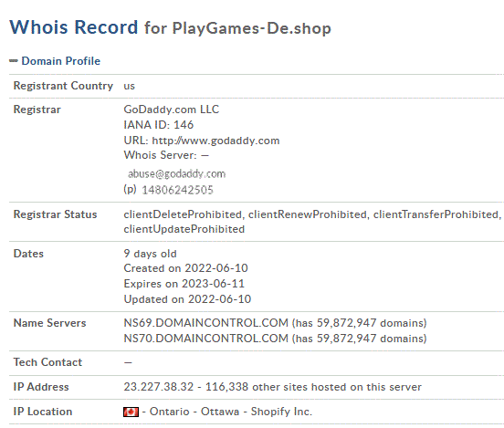Select the IANA ID: 146 text
Viewport: 504px width, 428px height.
click(159, 125)
